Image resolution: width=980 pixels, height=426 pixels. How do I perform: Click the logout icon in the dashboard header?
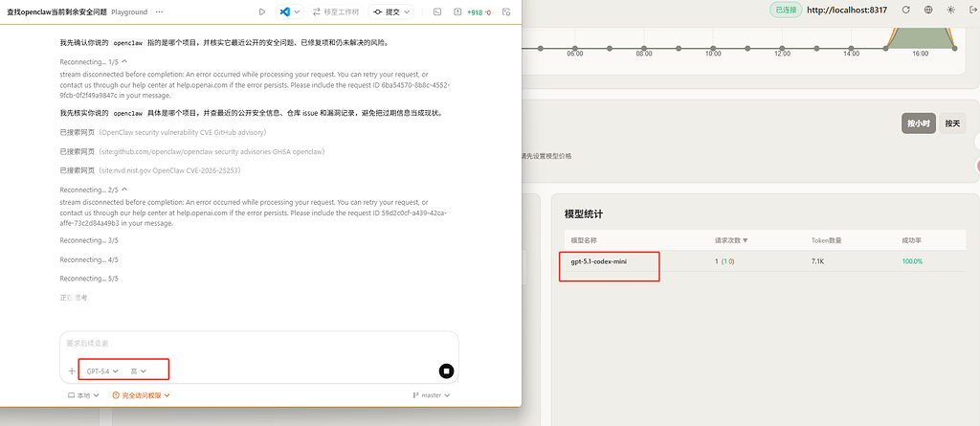973,10
